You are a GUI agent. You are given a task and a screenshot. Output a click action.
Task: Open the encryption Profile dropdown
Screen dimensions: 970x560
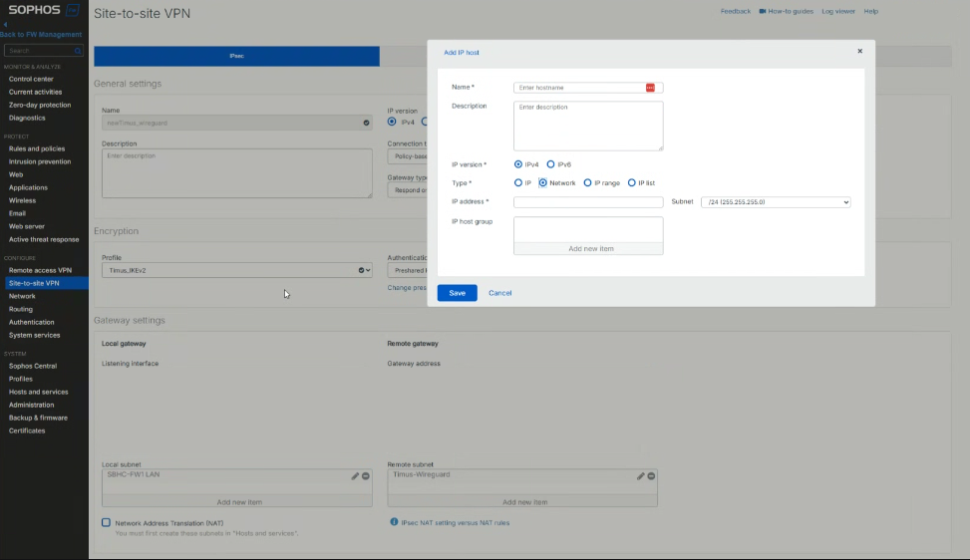pyautogui.click(x=237, y=270)
